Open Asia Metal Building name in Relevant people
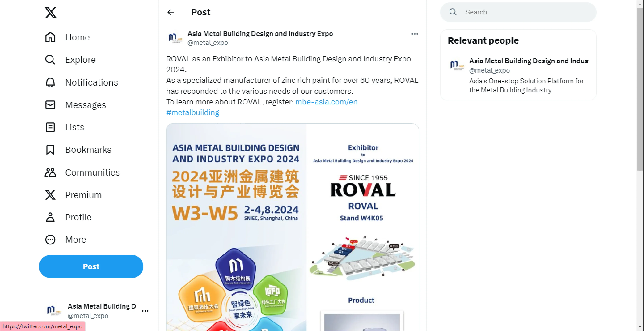644x331 pixels. point(529,61)
